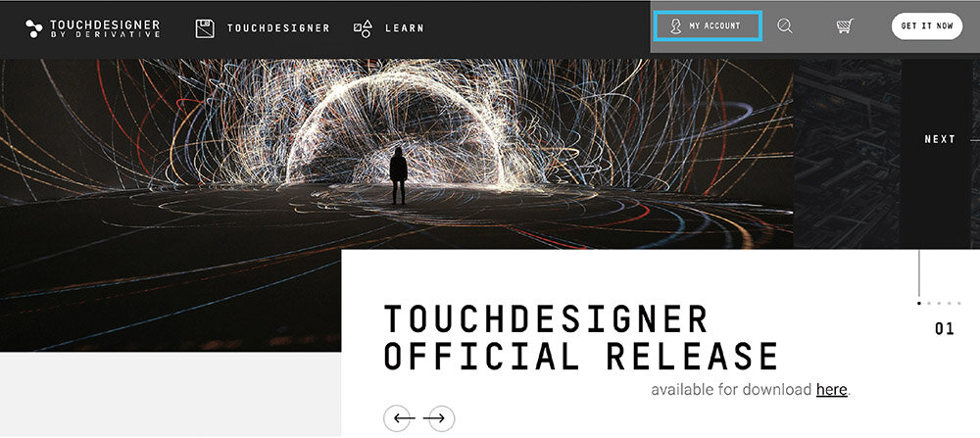Click the TouchDesigner by Derivative logo
Viewport: 980px width, 438px height.
click(92, 28)
